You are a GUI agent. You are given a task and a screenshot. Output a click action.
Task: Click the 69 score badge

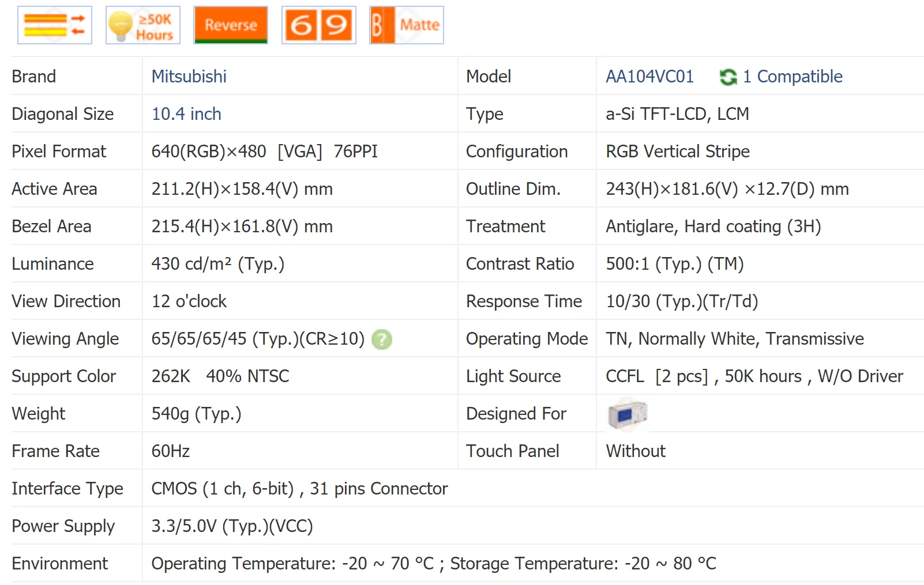tap(319, 25)
